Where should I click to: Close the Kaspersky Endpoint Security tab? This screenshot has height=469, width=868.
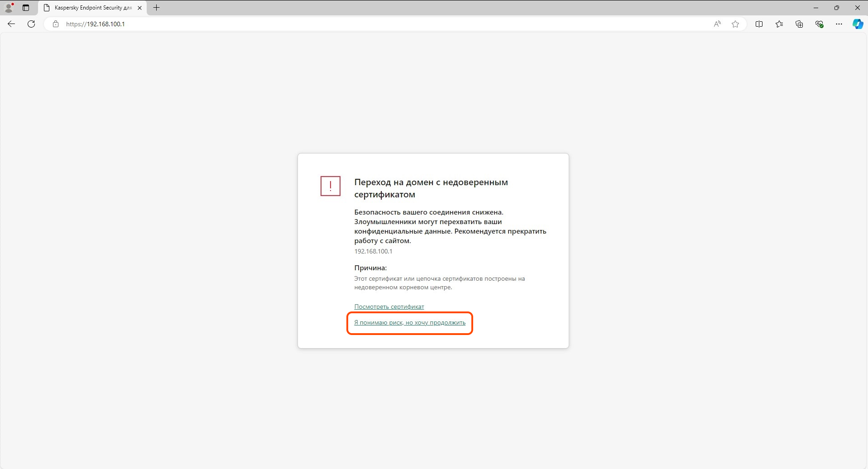click(139, 8)
